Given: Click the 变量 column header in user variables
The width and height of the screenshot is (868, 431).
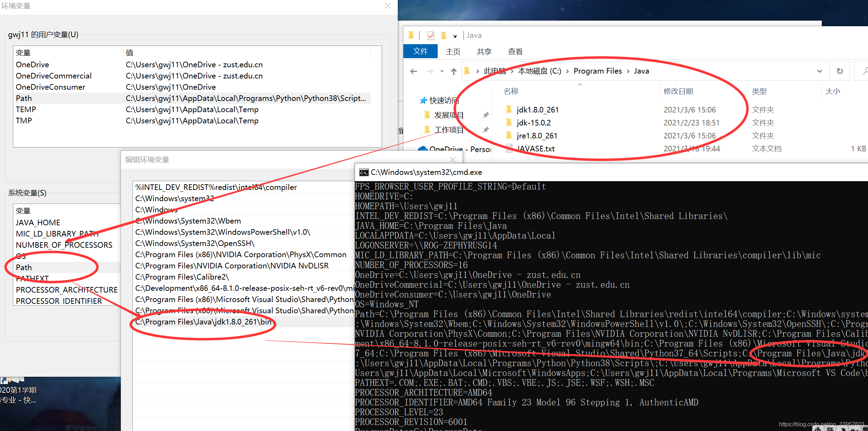Looking at the screenshot, I should (x=68, y=53).
